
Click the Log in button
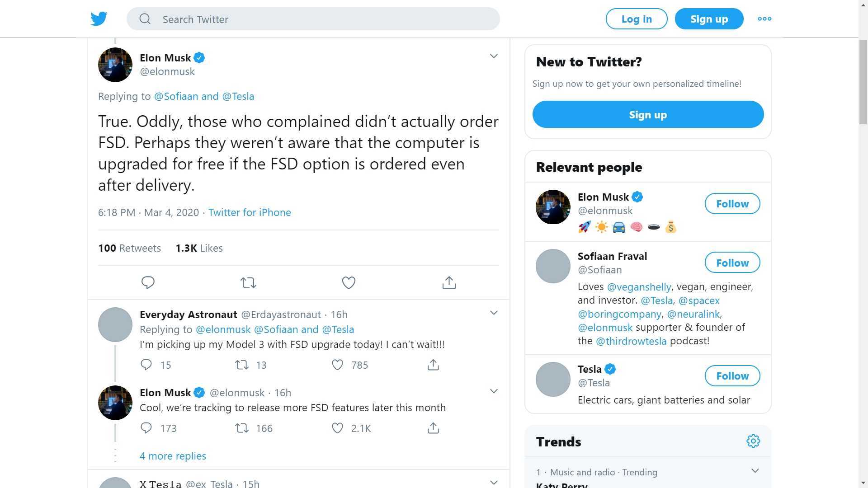pyautogui.click(x=636, y=19)
